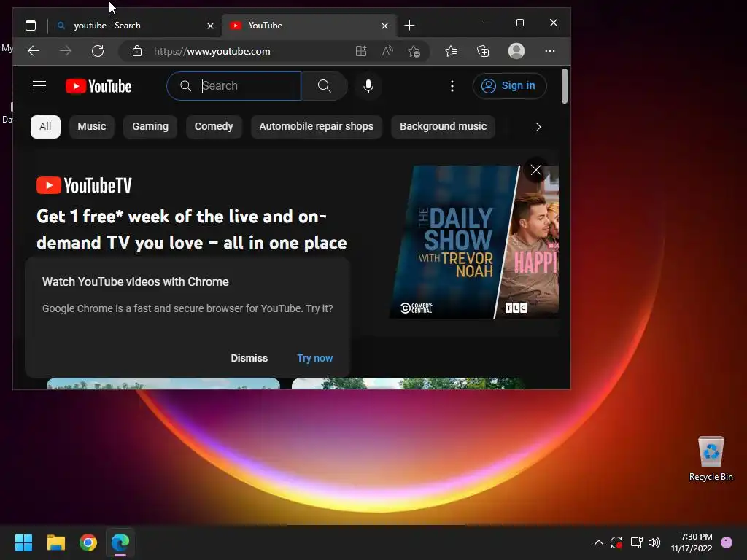Close the YouTube TV promo banner

[x=536, y=170]
